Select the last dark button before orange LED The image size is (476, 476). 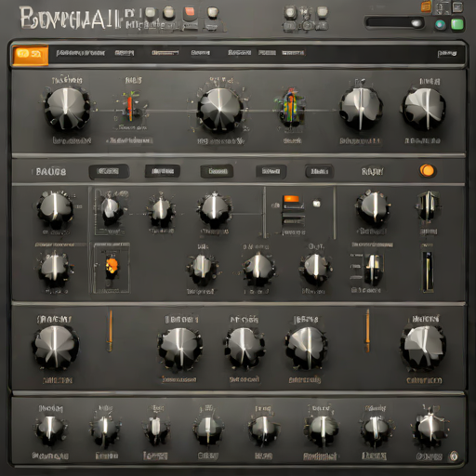point(319,171)
